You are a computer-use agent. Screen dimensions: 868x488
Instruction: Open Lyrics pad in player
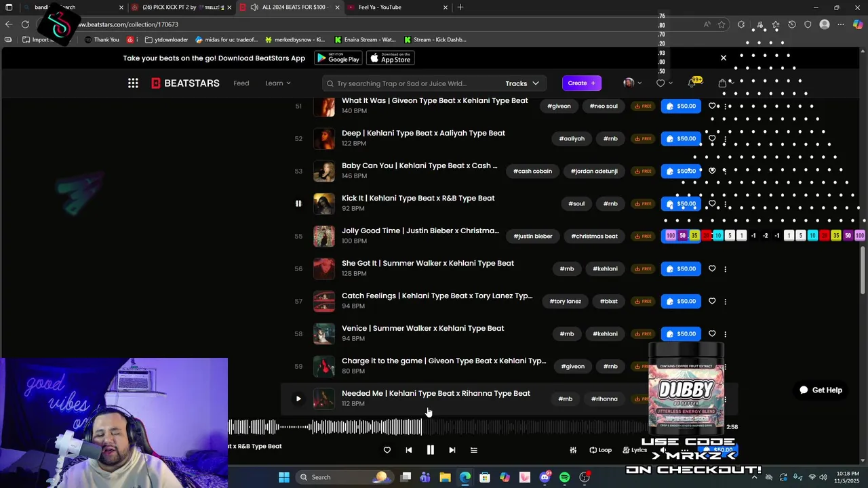(635, 450)
